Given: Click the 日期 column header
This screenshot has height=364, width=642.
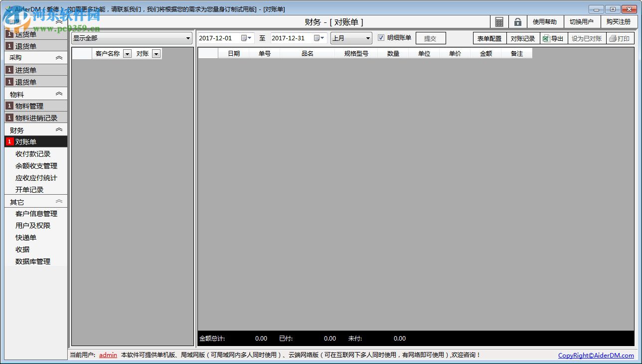Looking at the screenshot, I should coord(234,53).
